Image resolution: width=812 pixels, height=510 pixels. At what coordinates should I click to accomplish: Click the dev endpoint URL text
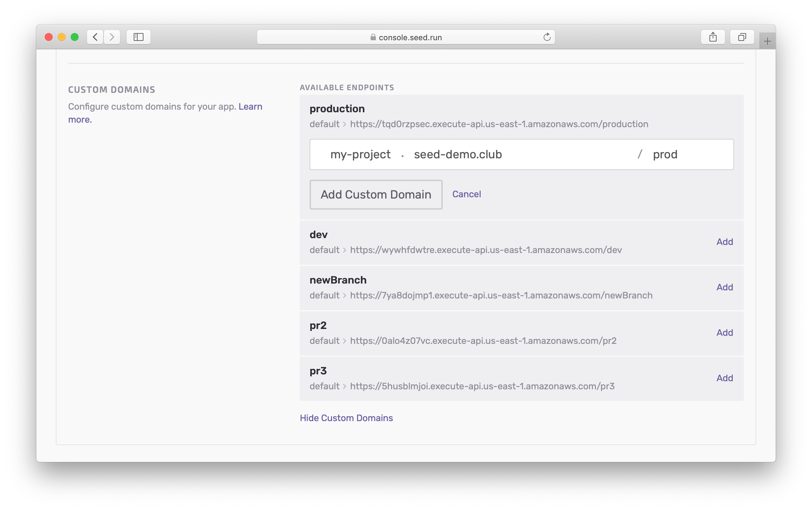point(486,250)
